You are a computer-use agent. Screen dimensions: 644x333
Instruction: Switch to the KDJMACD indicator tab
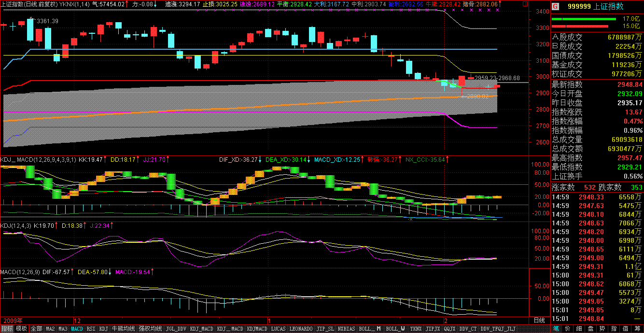pyautogui.click(x=257, y=329)
